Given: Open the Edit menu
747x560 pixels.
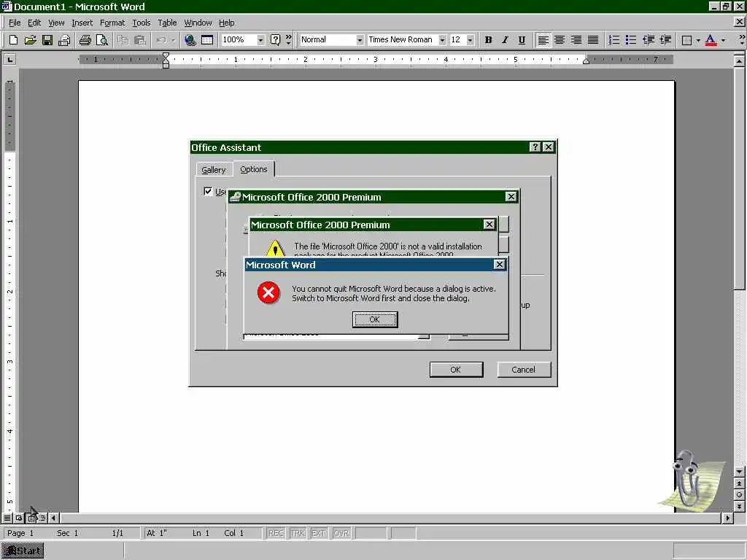Looking at the screenshot, I should point(34,23).
